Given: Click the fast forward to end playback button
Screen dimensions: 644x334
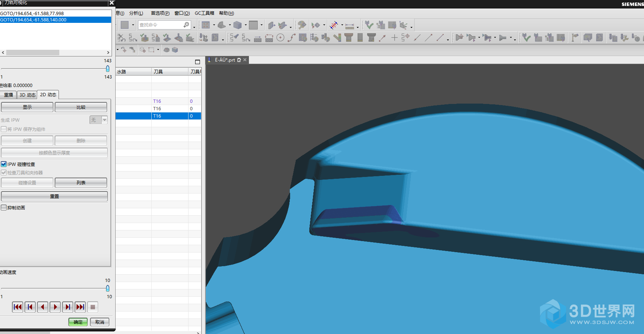Looking at the screenshot, I should tap(80, 307).
